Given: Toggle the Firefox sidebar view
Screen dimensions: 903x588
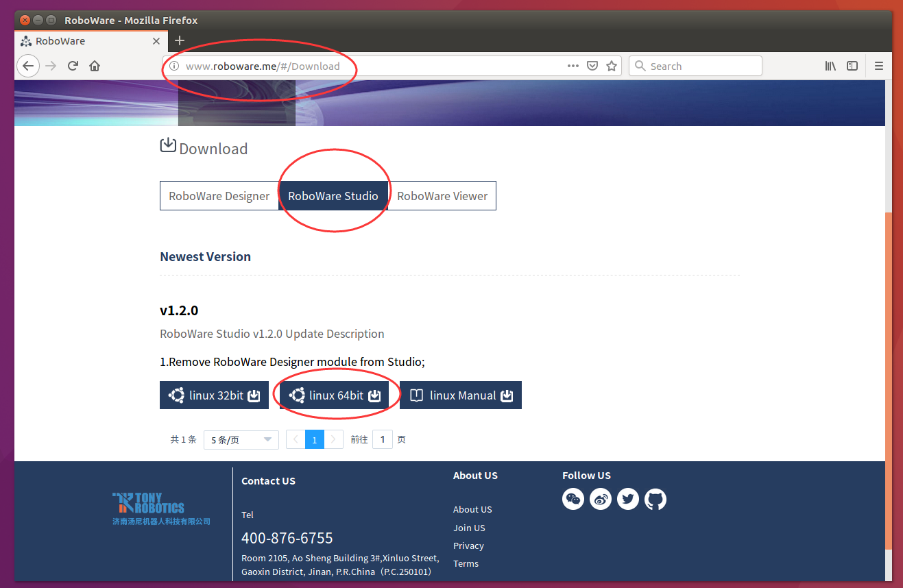Looking at the screenshot, I should (x=852, y=66).
